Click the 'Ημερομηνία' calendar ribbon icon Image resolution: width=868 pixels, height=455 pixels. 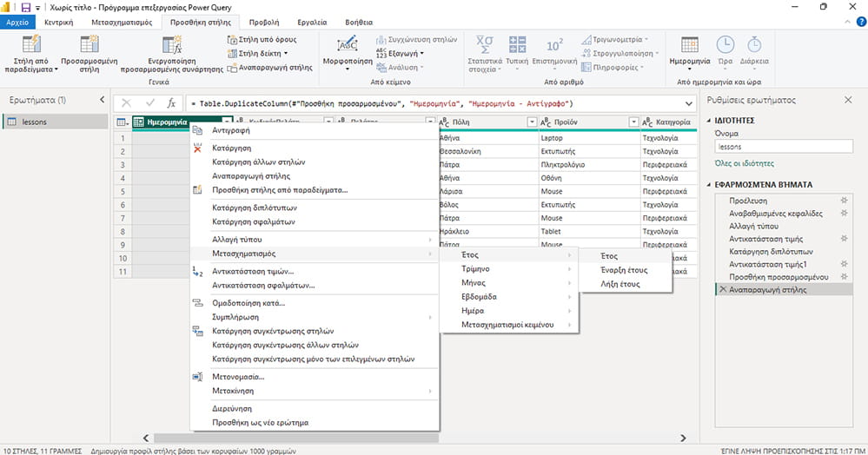(690, 44)
